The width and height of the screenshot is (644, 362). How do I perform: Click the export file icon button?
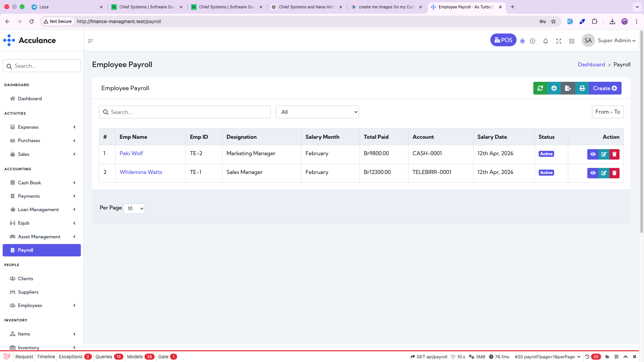(x=568, y=88)
